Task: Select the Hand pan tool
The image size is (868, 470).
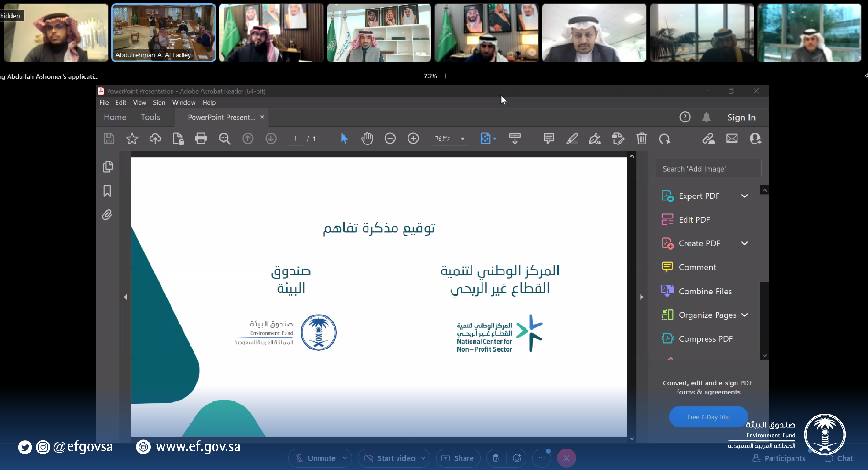Action: coord(367,139)
